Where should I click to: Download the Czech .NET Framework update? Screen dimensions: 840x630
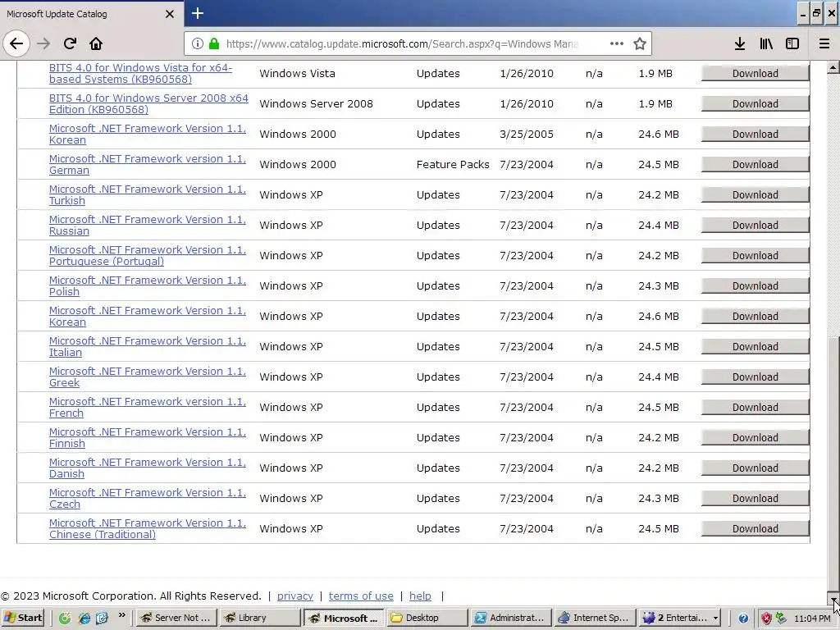(755, 498)
